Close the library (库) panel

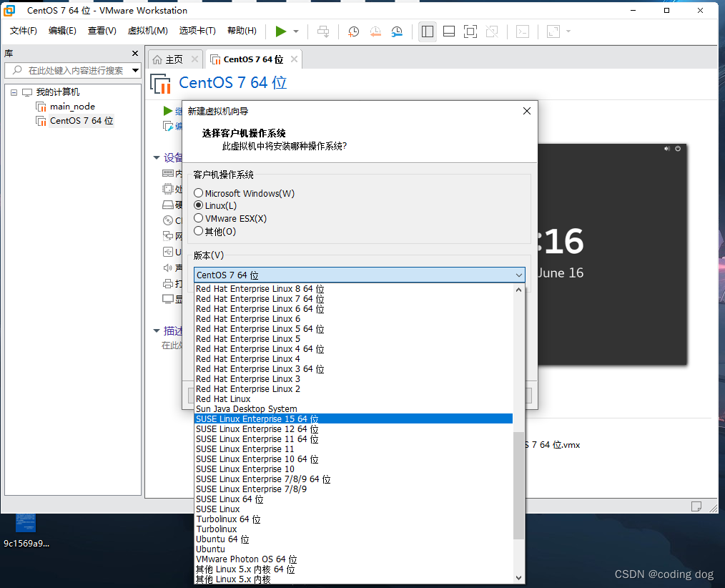135,53
